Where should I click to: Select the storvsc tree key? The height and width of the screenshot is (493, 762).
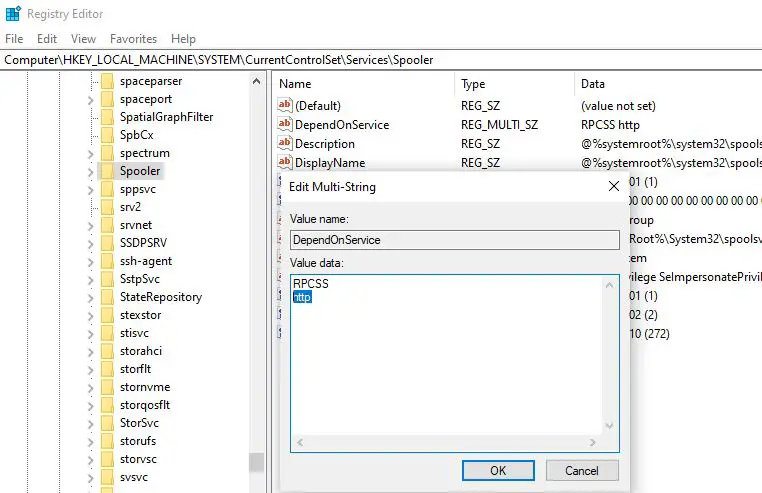point(139,459)
